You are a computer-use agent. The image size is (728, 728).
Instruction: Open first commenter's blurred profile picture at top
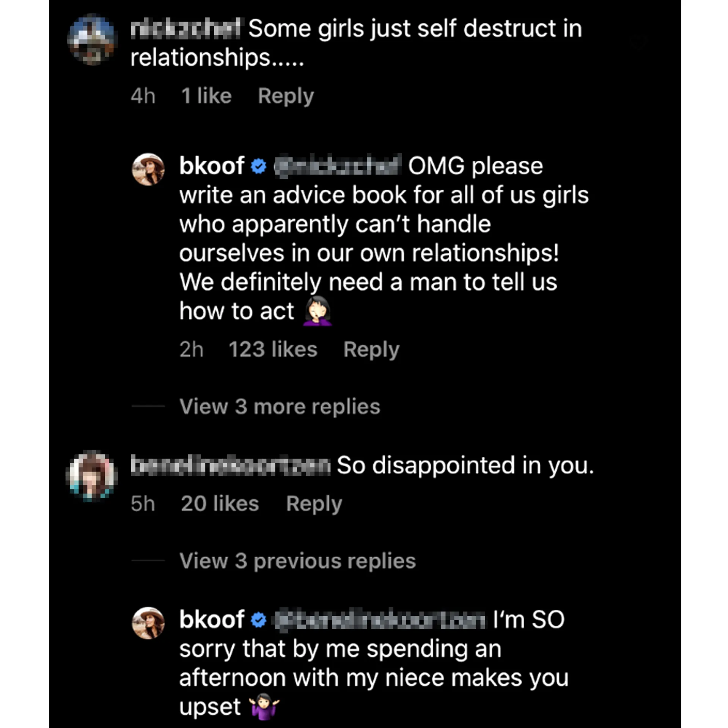tap(91, 39)
